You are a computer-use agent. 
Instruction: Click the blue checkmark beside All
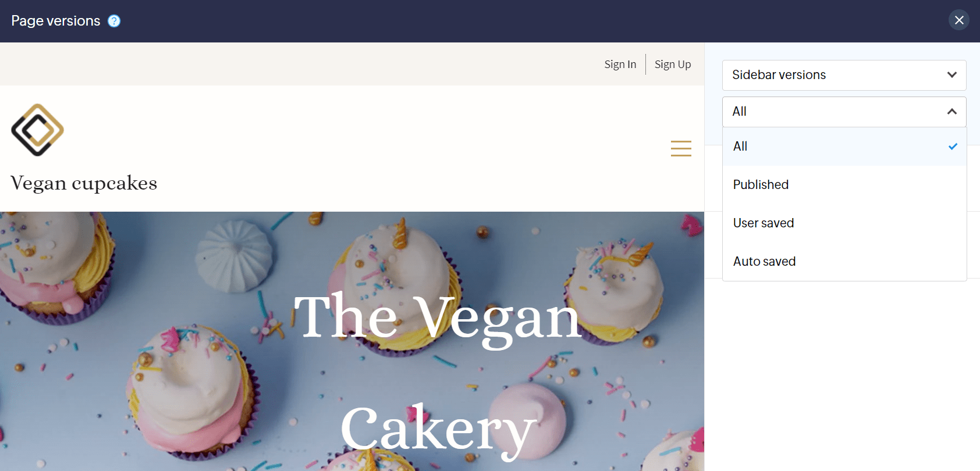953,147
